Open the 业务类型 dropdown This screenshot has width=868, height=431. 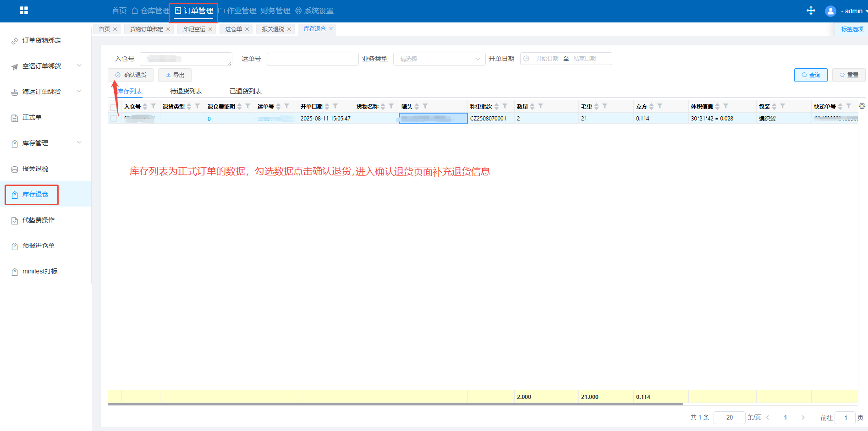tap(439, 59)
